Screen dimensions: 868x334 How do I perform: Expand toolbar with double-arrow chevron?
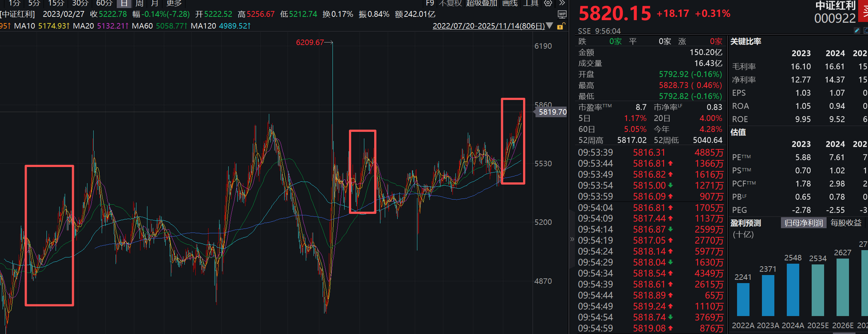pos(562,3)
